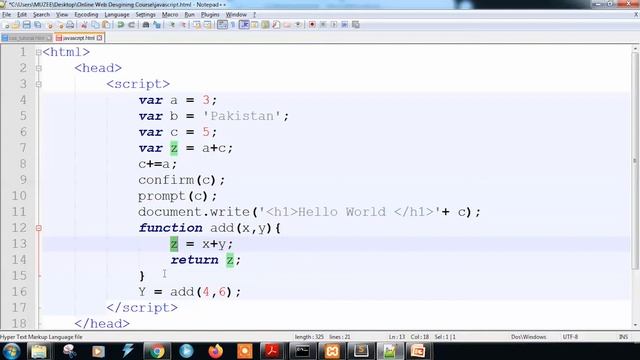
Task: Open Find with the binoculars icon
Action: pos(146,25)
